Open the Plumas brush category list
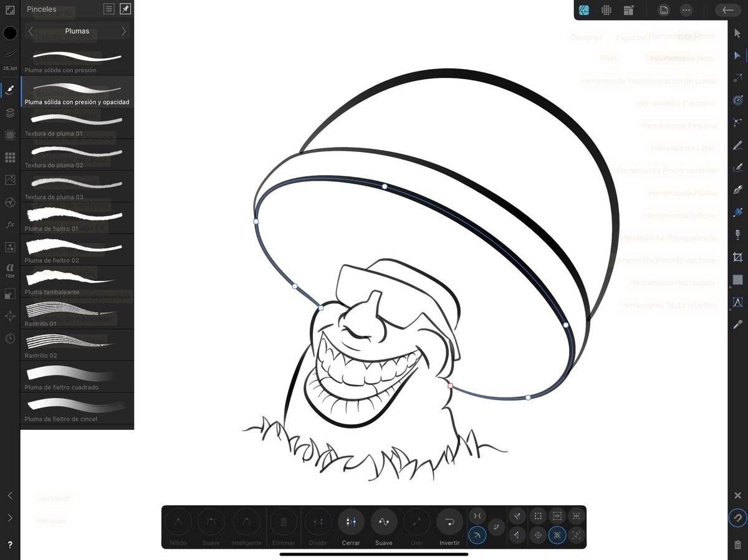This screenshot has width=748, height=560. [x=77, y=31]
